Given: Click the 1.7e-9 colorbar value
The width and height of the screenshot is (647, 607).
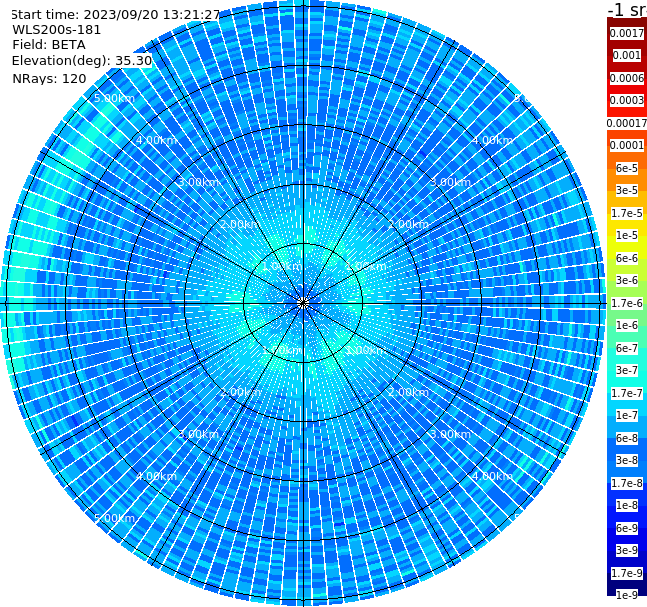Looking at the screenshot, I should pyautogui.click(x=627, y=573).
